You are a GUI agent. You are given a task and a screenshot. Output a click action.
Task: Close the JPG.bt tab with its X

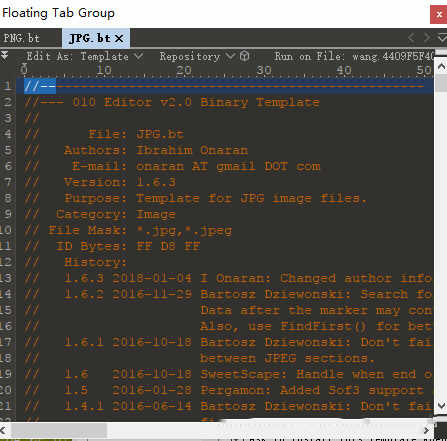coord(119,39)
